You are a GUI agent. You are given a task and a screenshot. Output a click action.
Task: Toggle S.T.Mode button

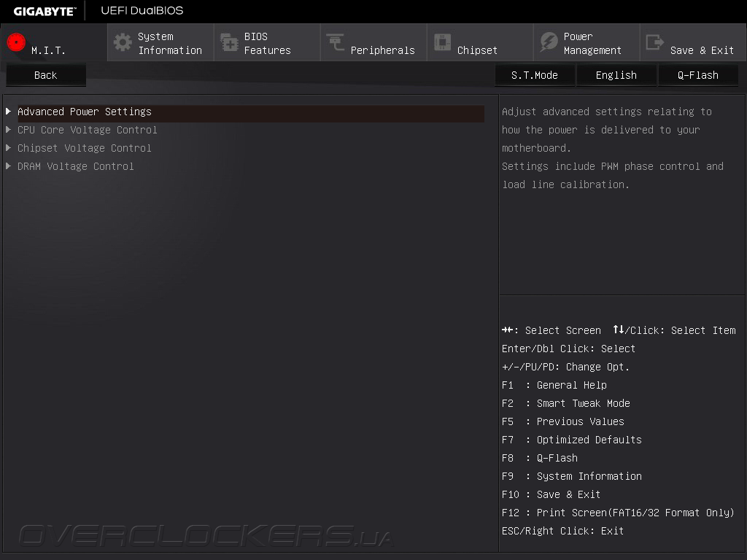pos(535,75)
